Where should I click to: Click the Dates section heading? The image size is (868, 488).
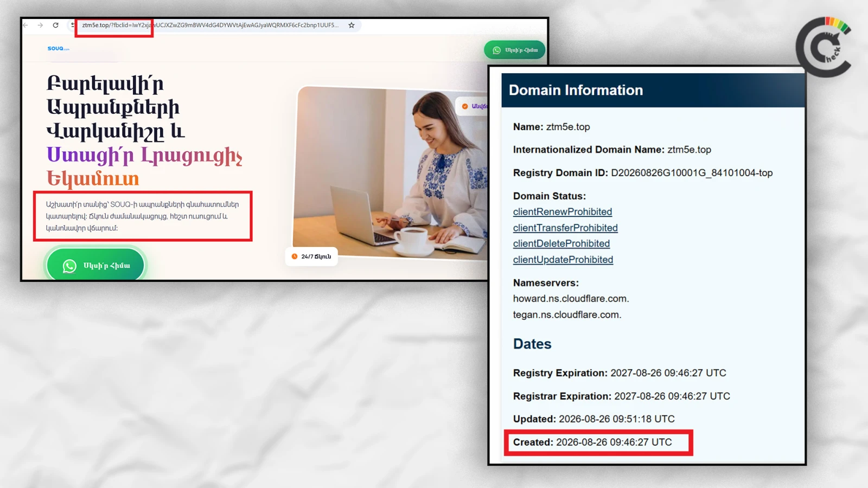(532, 344)
